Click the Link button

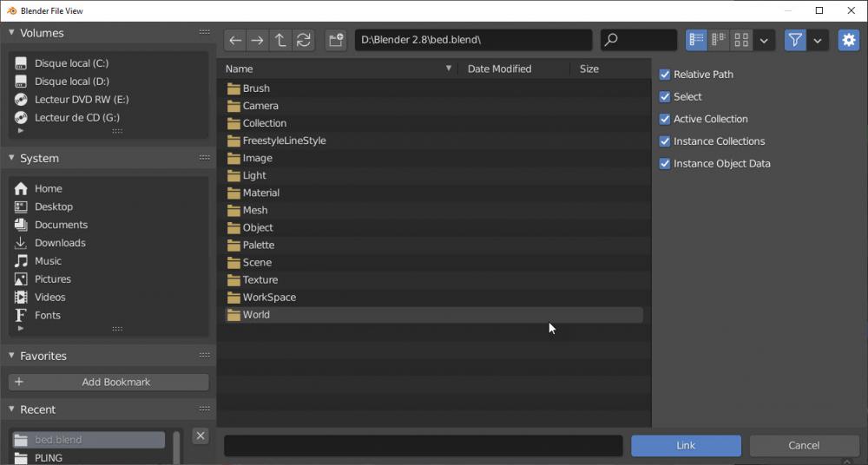686,446
